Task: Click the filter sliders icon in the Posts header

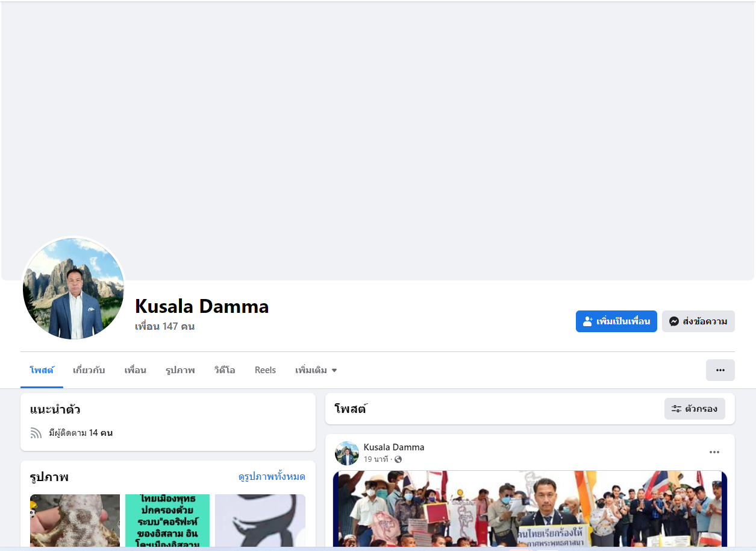Action: tap(676, 409)
